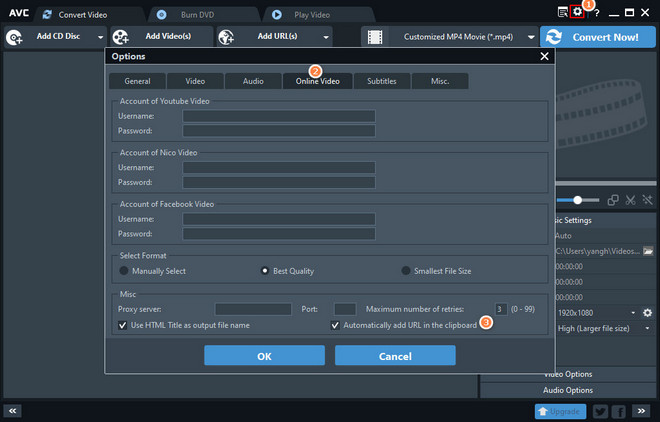Click the copy/clone icon in preview toolbar
The height and width of the screenshot is (422, 660).
613,200
